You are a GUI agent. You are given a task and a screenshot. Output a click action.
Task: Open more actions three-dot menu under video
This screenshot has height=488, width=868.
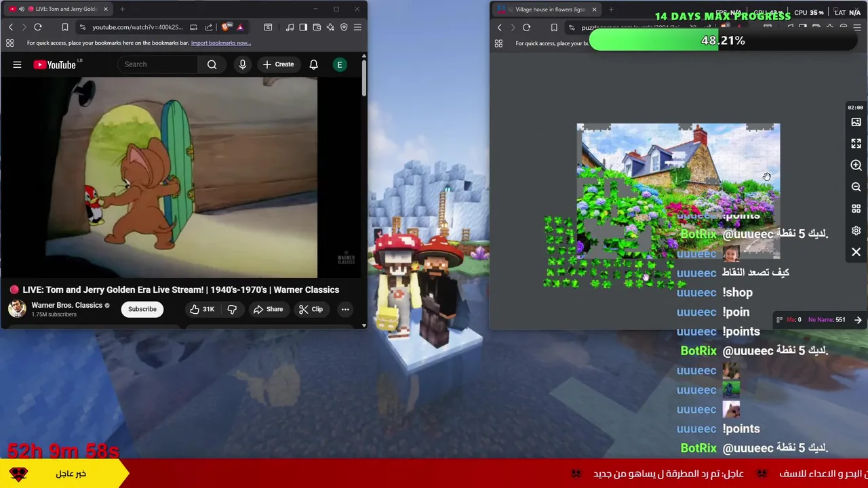[x=345, y=309]
